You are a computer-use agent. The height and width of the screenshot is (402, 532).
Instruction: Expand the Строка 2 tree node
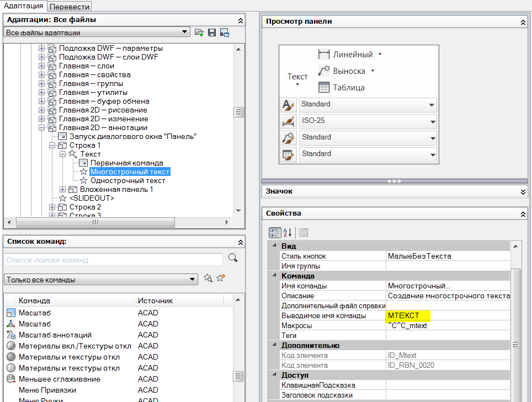click(x=52, y=207)
